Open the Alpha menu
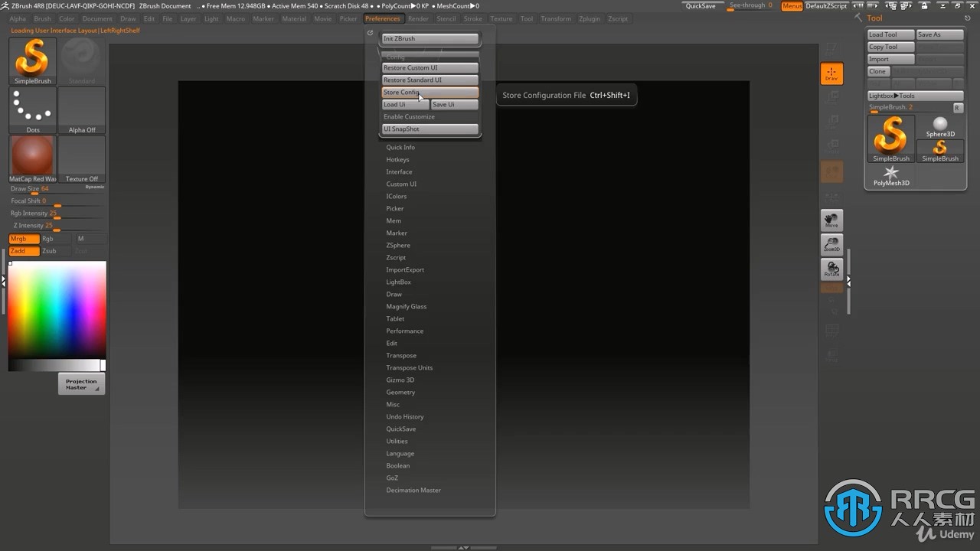Viewport: 980px width, 551px height. pyautogui.click(x=18, y=18)
